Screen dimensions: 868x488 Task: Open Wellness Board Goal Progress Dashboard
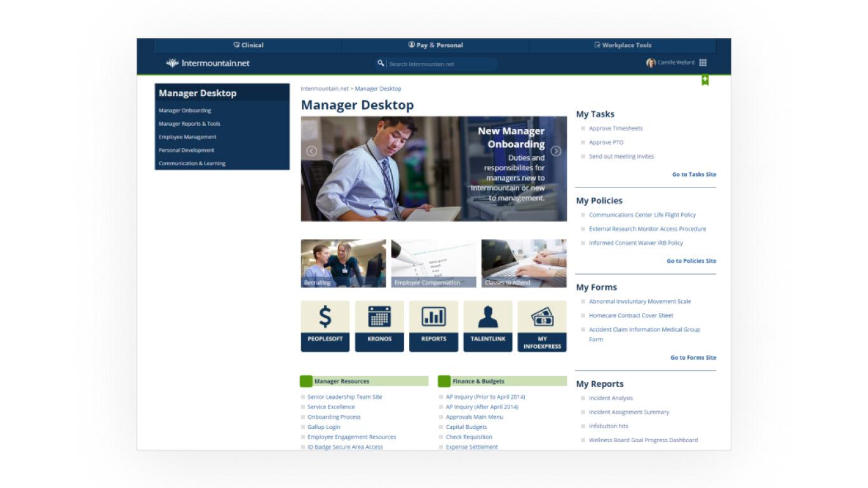tap(643, 440)
